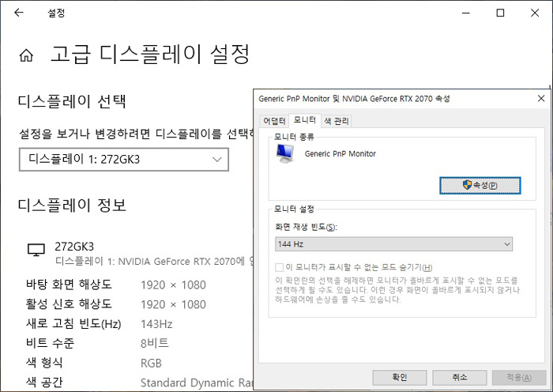Image resolution: width=553 pixels, height=392 pixels.
Task: Switch to the 어댑터 tab
Action: tap(274, 121)
